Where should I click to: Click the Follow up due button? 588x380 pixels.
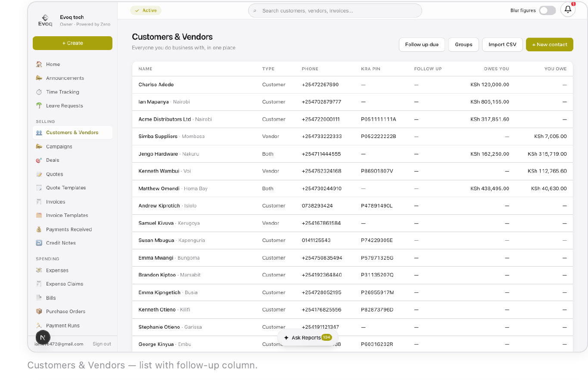(422, 44)
